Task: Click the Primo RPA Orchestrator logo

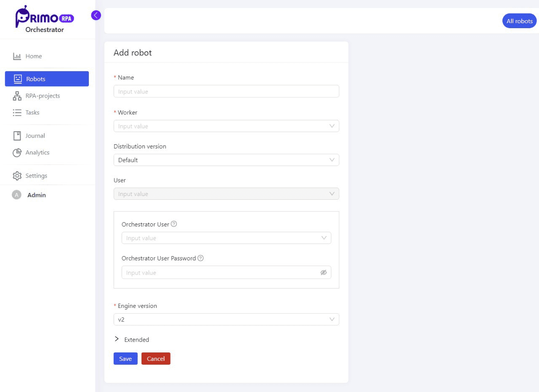Action: (44, 19)
